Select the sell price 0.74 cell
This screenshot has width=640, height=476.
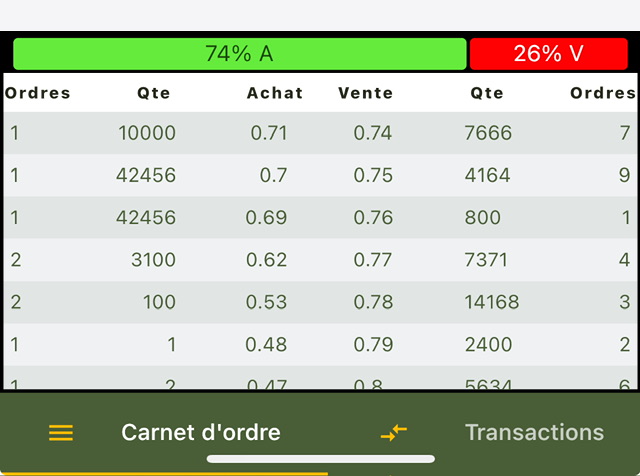point(373,133)
